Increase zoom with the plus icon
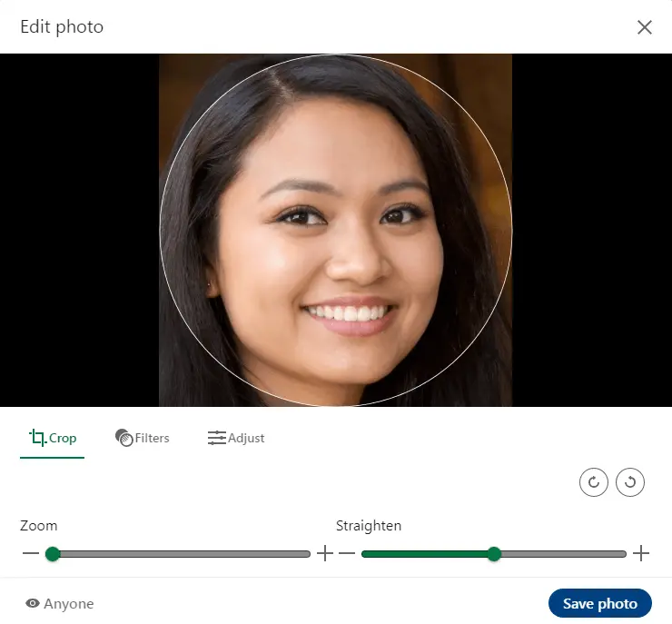Viewport: 672px width, 624px height. [x=325, y=553]
